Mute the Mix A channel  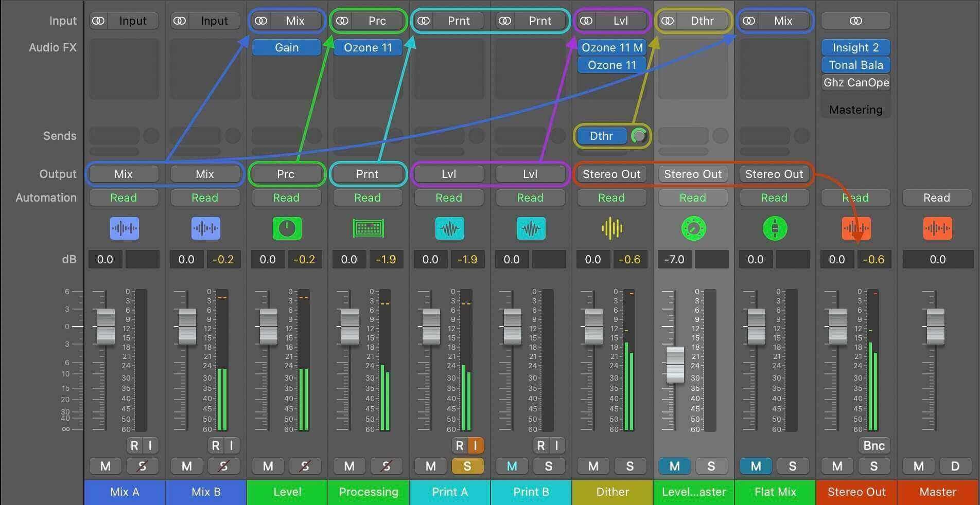(x=106, y=466)
